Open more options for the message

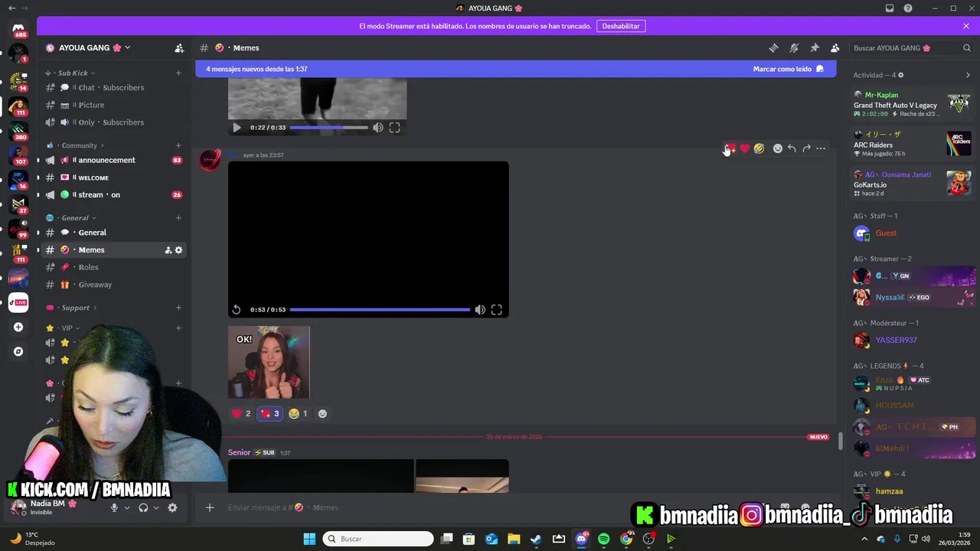coord(821,148)
